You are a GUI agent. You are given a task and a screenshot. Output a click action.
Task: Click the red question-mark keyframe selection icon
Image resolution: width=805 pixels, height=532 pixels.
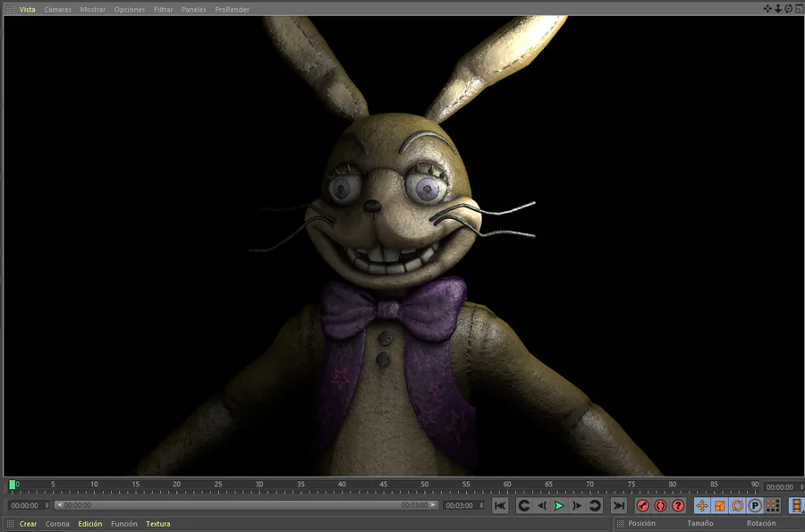click(678, 506)
